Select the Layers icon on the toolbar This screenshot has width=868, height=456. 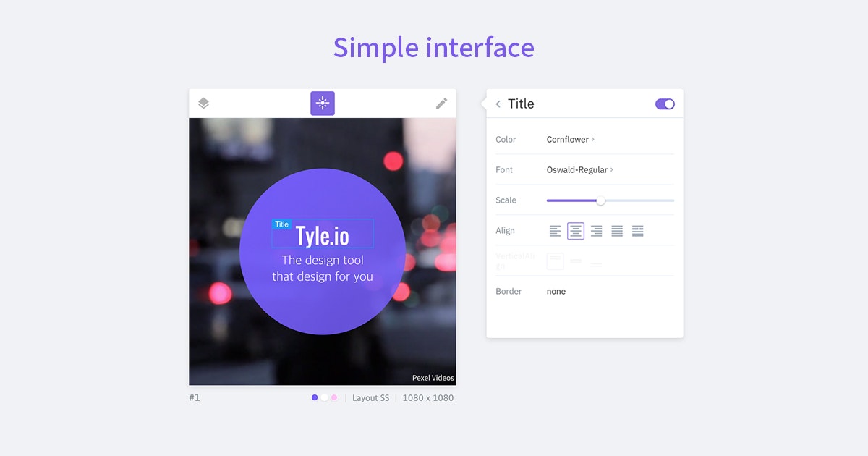tap(203, 103)
